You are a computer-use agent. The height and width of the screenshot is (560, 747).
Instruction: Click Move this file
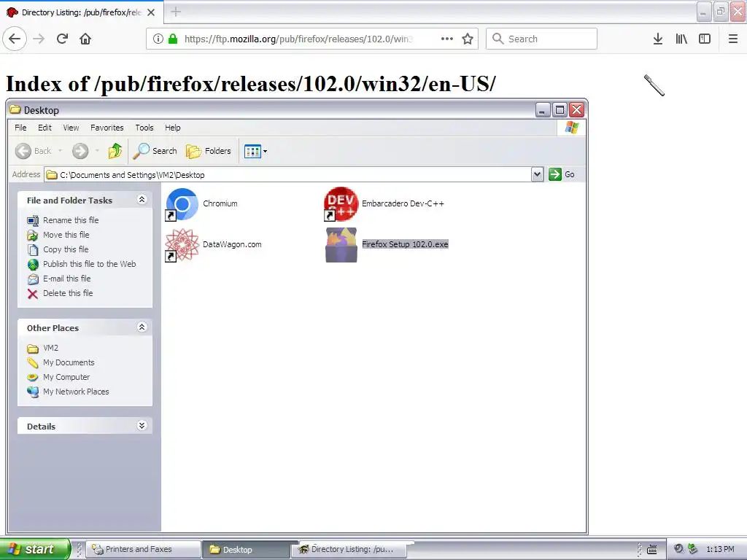pos(66,235)
